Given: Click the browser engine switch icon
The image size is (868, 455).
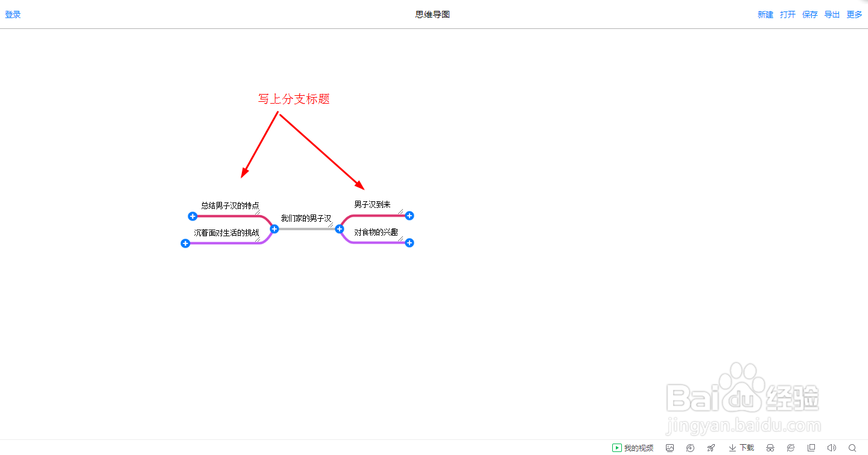Looking at the screenshot, I should click(791, 448).
